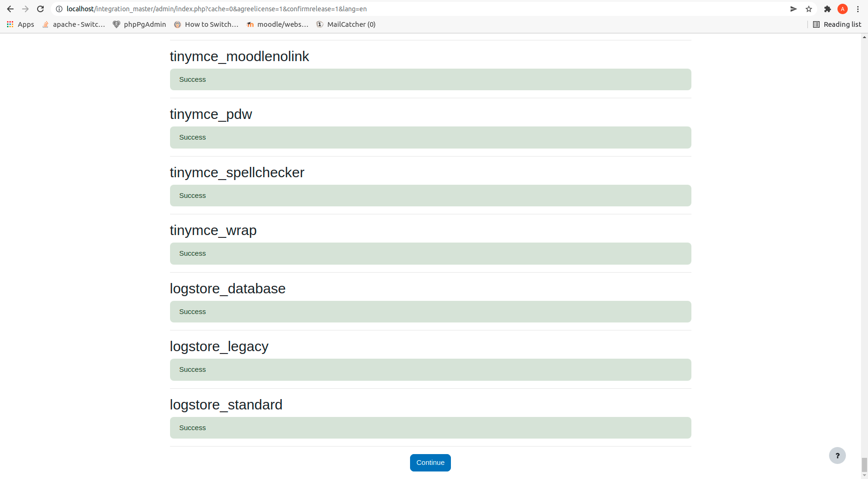Click Success under tinymce_spellchecker

[x=193, y=196]
